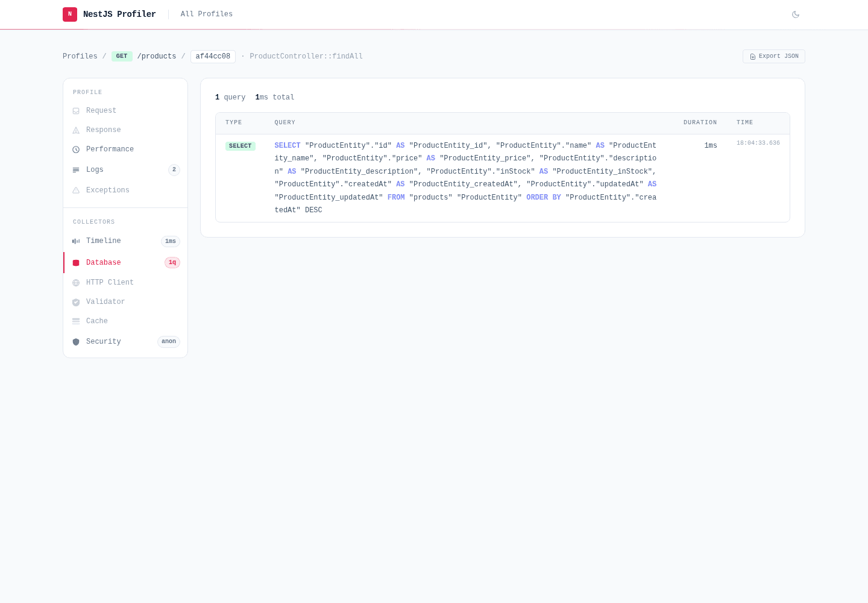
Task: Click the '1 query' summary text
Action: (230, 97)
